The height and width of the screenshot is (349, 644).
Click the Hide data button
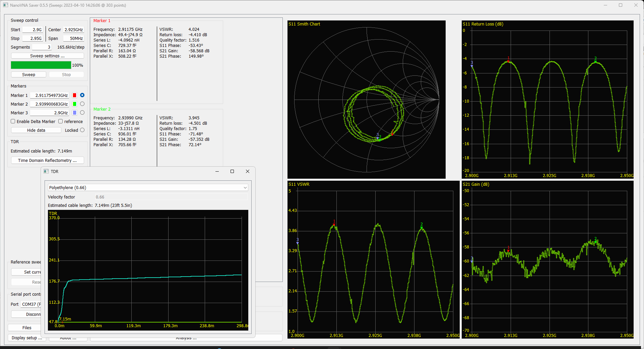point(36,130)
